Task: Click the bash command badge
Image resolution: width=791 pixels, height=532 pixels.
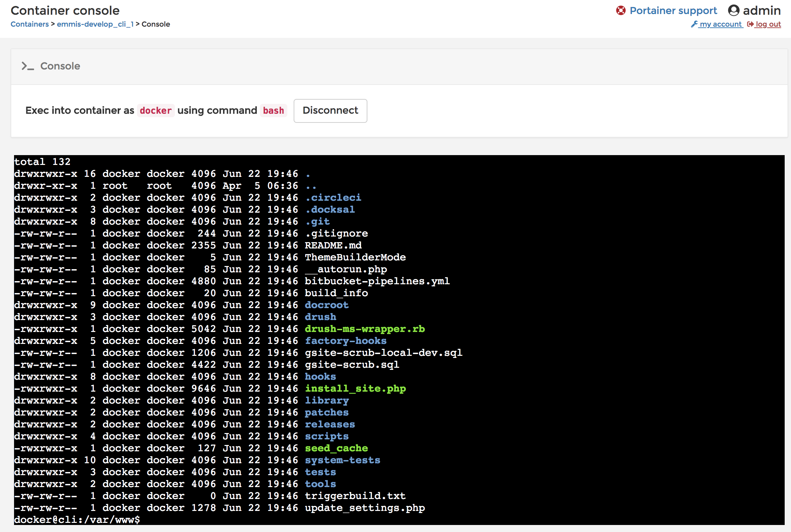Action: (x=273, y=111)
